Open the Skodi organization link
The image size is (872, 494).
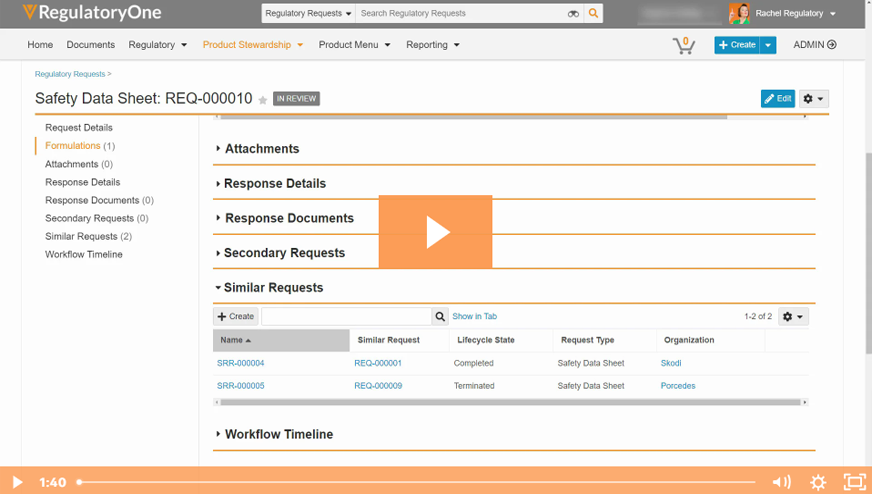tap(671, 363)
